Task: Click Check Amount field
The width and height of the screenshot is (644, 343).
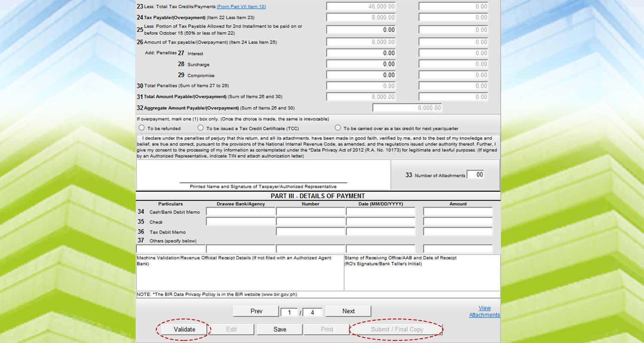Action: [x=458, y=222]
